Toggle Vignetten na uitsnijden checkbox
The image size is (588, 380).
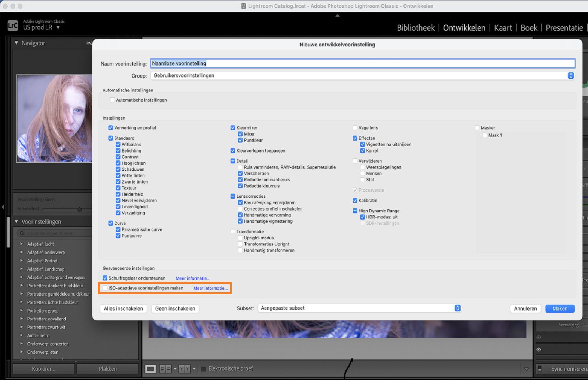tap(363, 144)
